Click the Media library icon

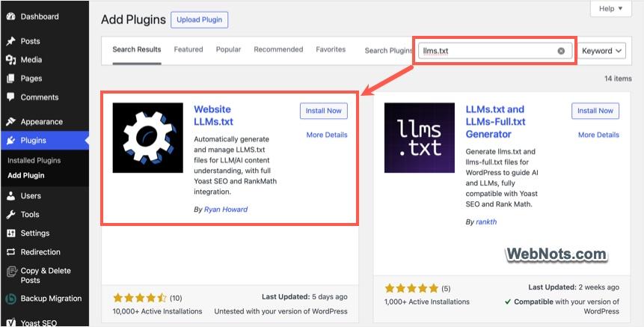coord(11,60)
